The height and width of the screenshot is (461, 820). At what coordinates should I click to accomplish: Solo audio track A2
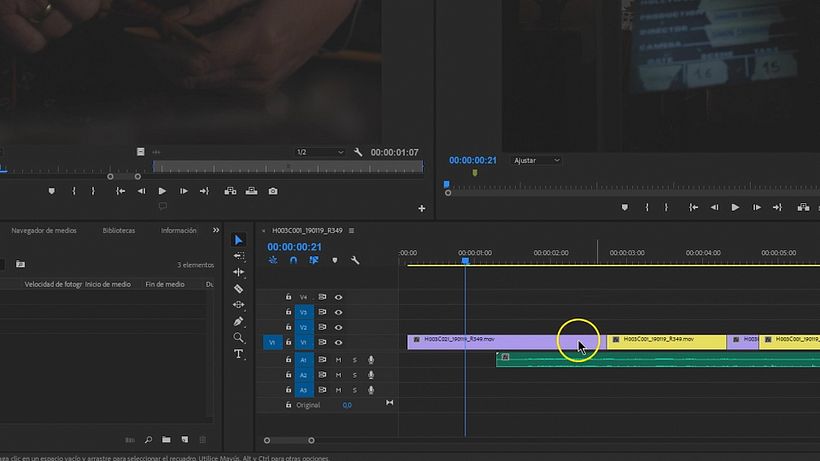click(355, 375)
